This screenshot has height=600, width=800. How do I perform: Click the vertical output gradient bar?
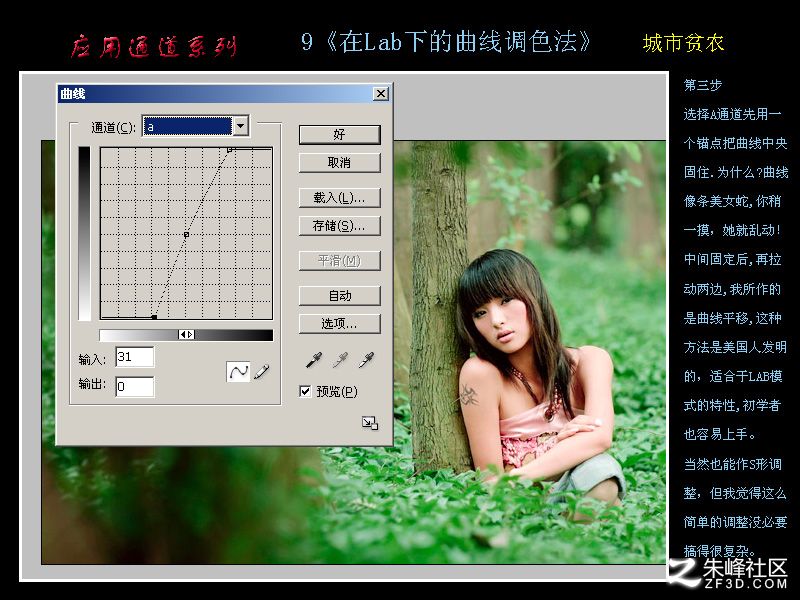pos(84,233)
